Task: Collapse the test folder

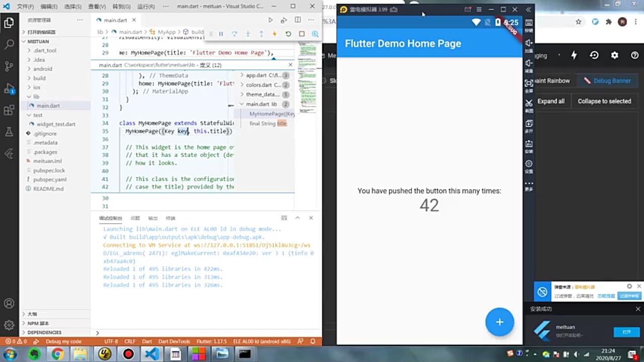Action: (55, 115)
